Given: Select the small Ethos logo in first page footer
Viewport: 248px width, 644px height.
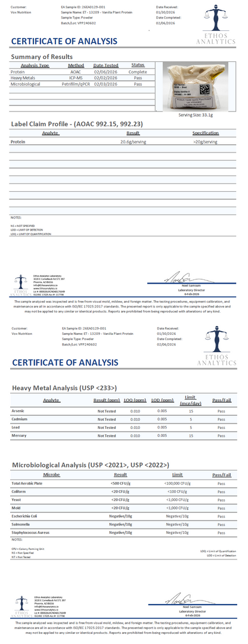Looking at the screenshot, I should tap(20, 285).
